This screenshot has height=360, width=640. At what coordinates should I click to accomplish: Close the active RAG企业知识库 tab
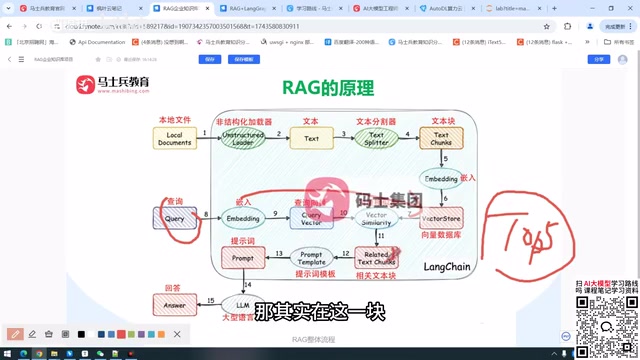[x=207, y=8]
